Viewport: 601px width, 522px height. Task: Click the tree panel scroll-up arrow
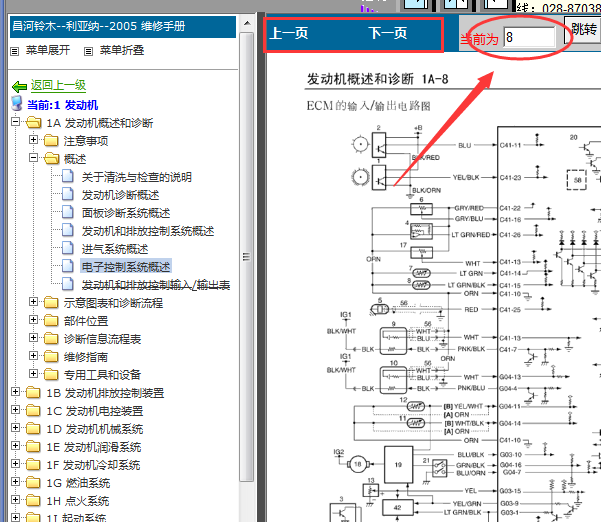[247, 23]
